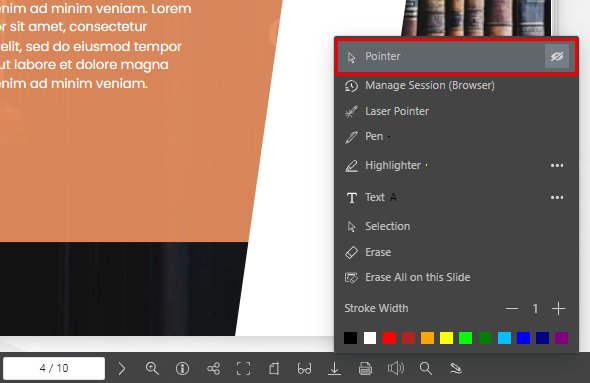Pick the black color swatch
Image resolution: width=590 pixels, height=383 pixels.
click(350, 338)
